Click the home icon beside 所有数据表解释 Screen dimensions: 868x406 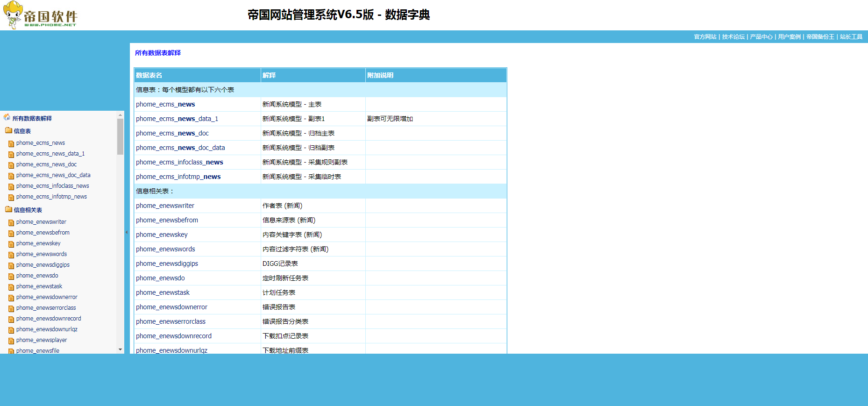pyautogui.click(x=7, y=117)
